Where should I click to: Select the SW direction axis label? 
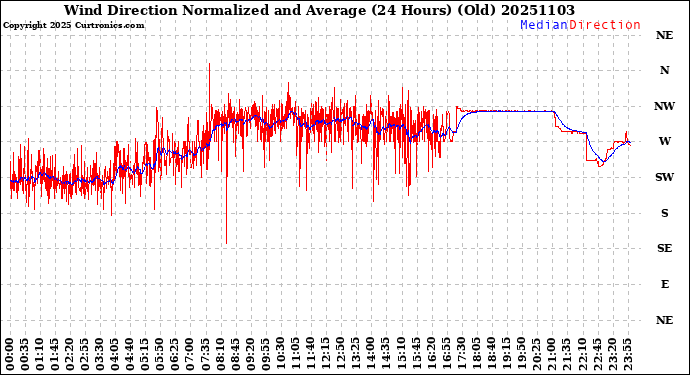tap(664, 177)
